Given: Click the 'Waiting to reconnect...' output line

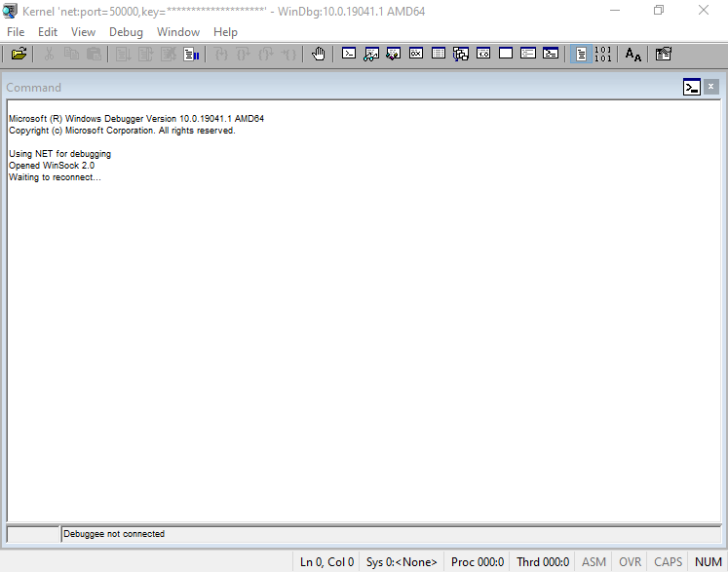Looking at the screenshot, I should tap(55, 177).
